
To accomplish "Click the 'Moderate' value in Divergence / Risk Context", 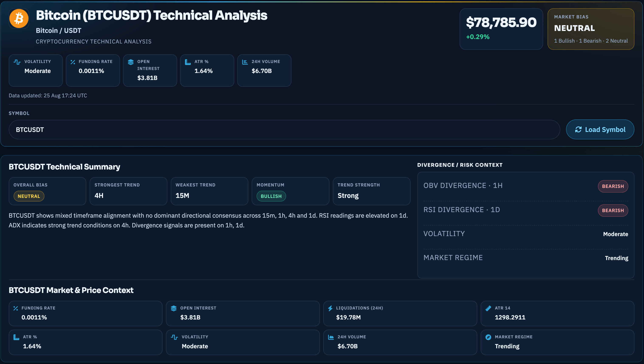I will coord(616,234).
